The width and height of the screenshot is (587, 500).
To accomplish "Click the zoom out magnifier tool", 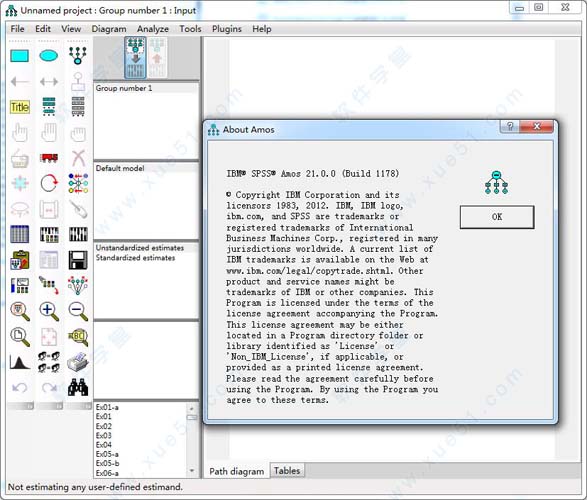I will (78, 311).
